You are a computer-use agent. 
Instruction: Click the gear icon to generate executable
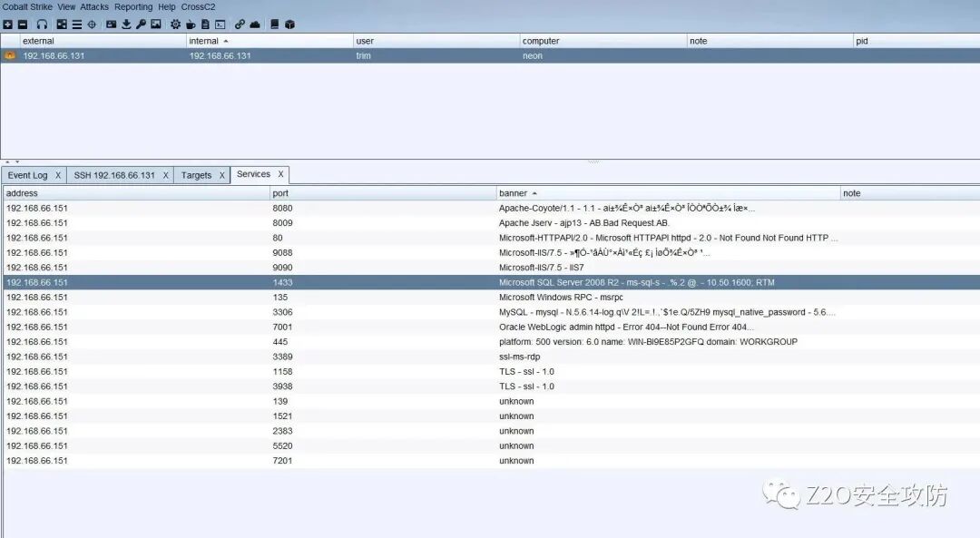(176, 24)
